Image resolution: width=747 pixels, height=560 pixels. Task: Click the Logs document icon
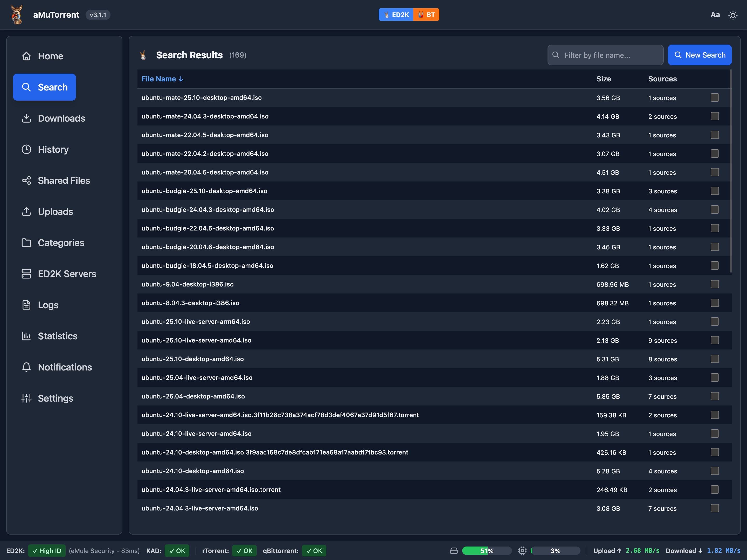[x=26, y=305]
